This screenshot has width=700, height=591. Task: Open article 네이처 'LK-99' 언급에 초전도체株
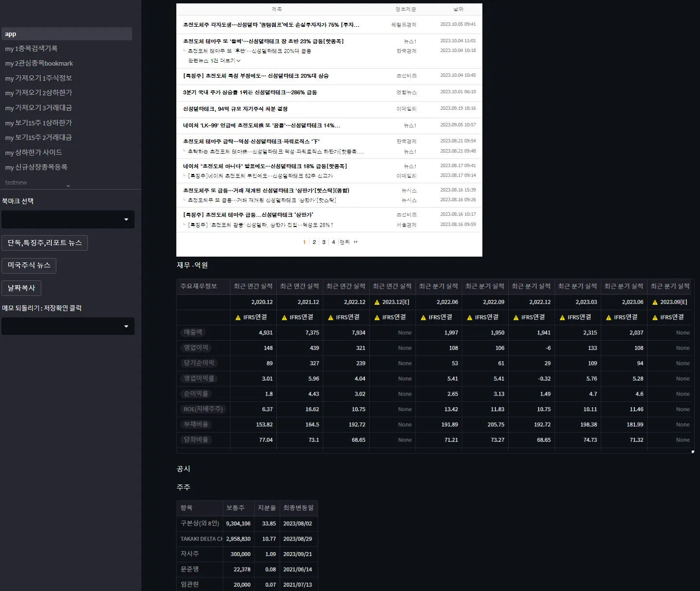tap(261, 125)
